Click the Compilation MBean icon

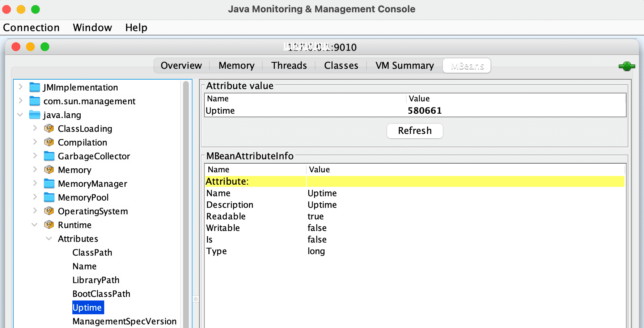tap(49, 142)
